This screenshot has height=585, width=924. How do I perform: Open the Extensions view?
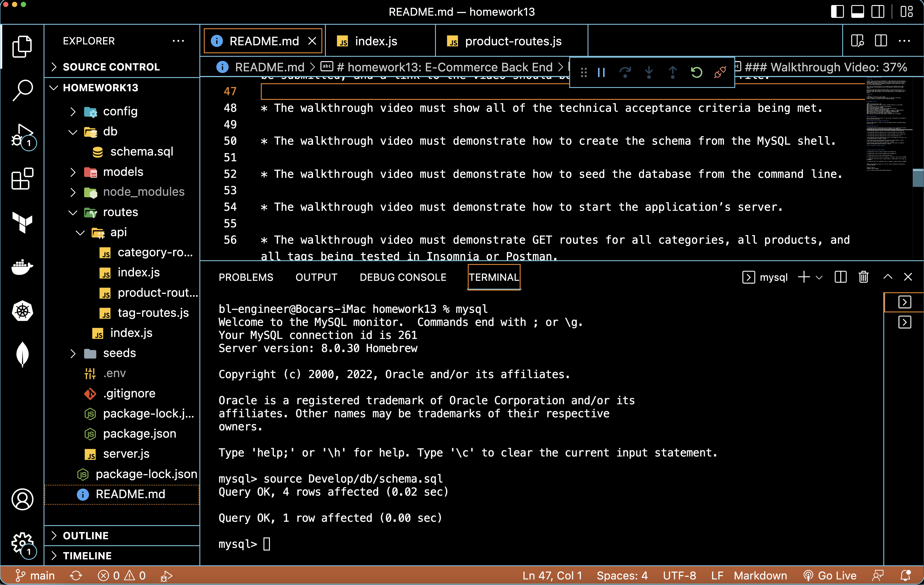coord(22,179)
